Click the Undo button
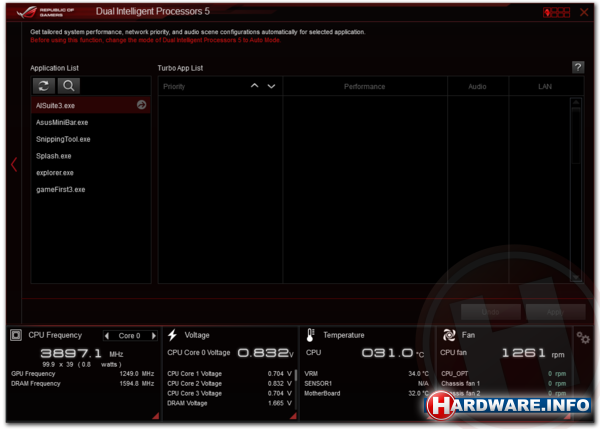 [x=491, y=312]
